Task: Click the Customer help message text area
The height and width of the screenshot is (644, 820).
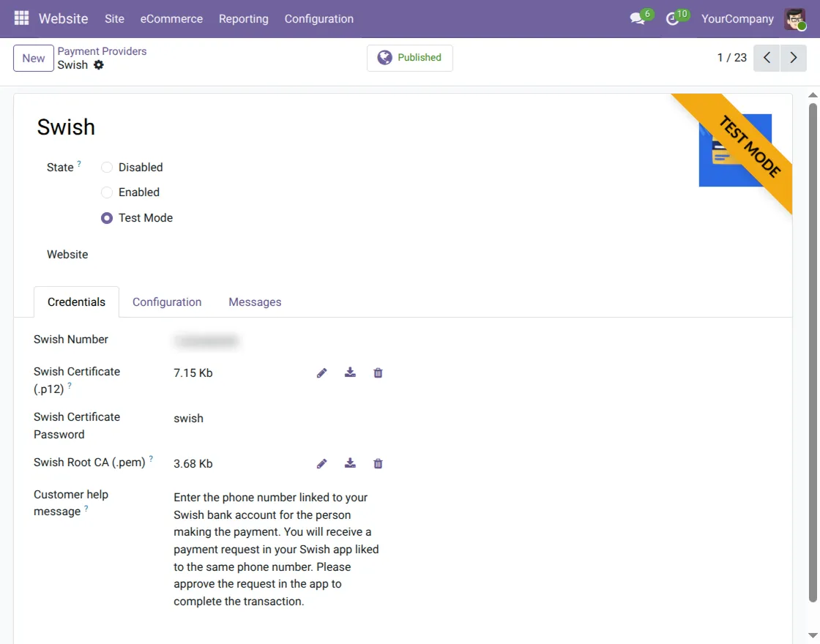Action: click(277, 550)
